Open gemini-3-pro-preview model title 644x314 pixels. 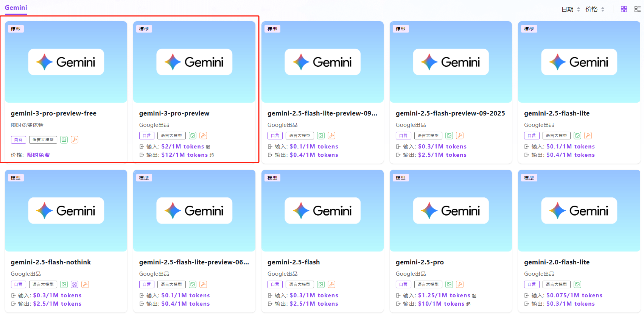[174, 113]
